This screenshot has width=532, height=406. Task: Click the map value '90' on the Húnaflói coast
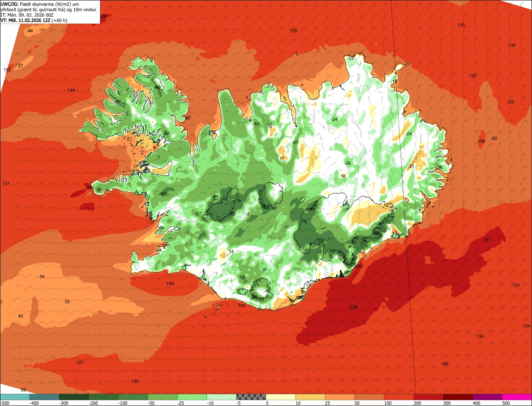coord(187,118)
